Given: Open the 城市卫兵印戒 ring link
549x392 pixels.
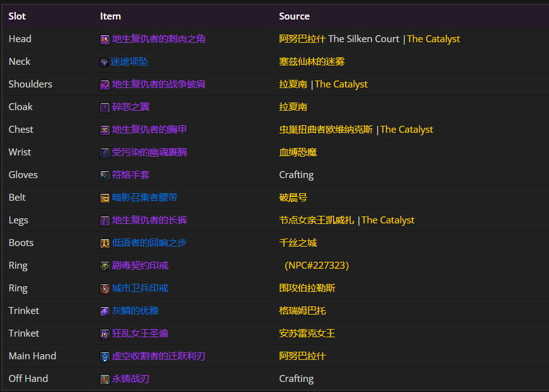Looking at the screenshot, I should click(x=140, y=288).
